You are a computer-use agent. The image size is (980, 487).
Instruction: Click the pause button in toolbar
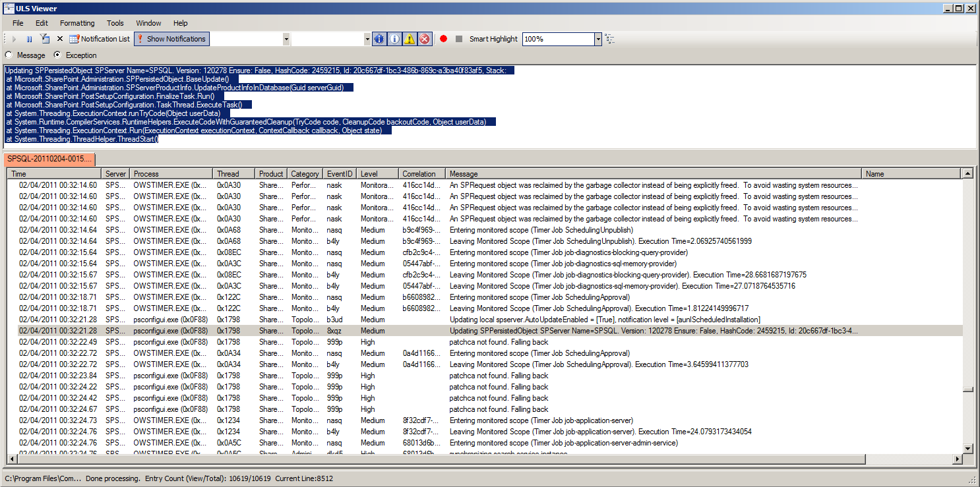[x=29, y=39]
